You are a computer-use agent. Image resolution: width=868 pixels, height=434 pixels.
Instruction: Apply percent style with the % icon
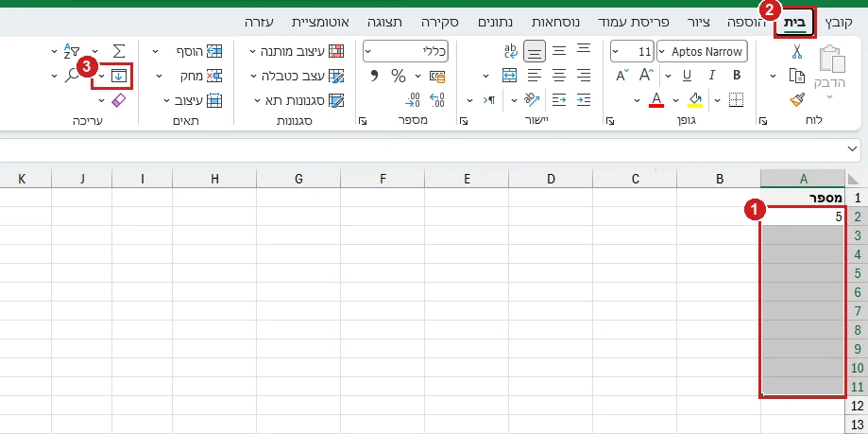[x=399, y=76]
